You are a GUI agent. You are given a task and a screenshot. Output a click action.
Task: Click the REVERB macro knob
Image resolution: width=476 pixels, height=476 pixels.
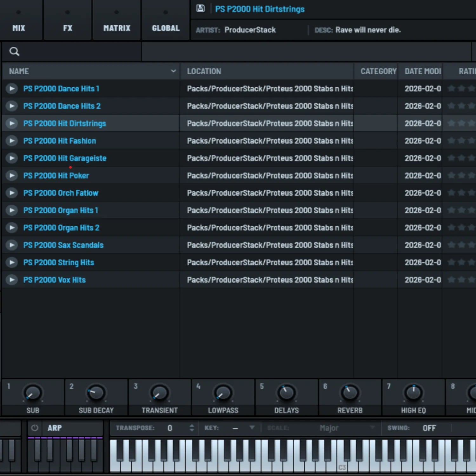pos(350,393)
